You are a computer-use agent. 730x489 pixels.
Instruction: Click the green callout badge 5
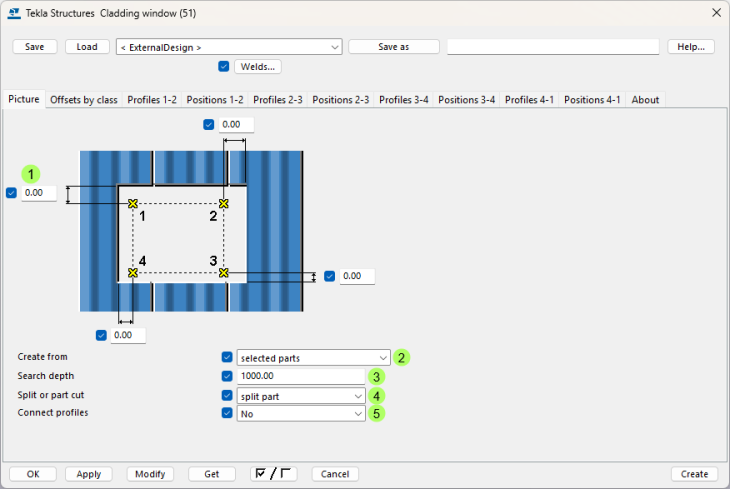tap(376, 413)
